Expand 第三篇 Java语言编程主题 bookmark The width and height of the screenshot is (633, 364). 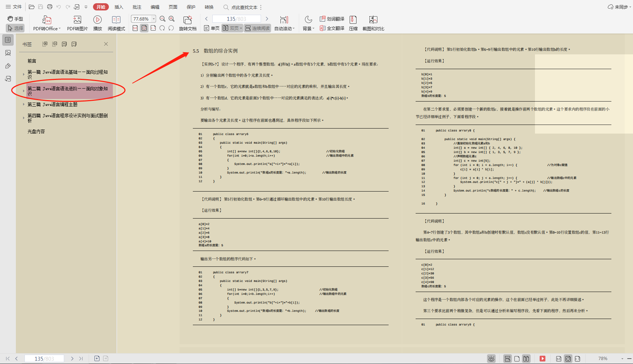point(24,104)
